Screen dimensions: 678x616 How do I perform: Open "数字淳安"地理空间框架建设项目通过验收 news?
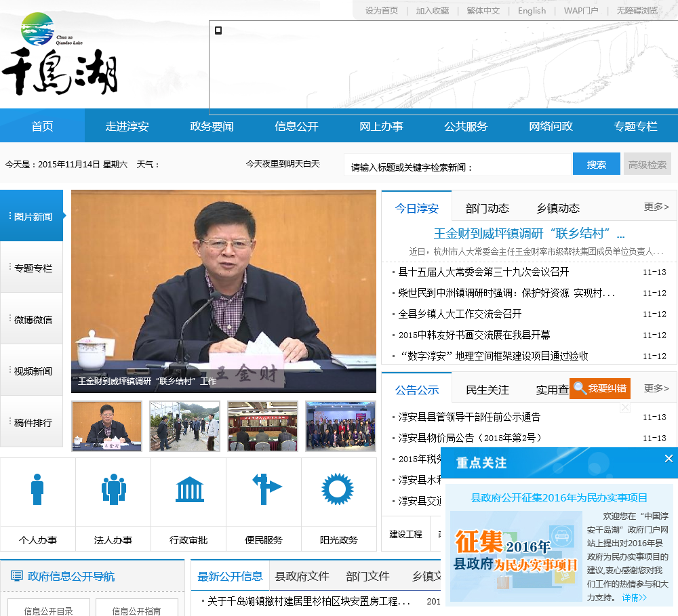click(493, 355)
